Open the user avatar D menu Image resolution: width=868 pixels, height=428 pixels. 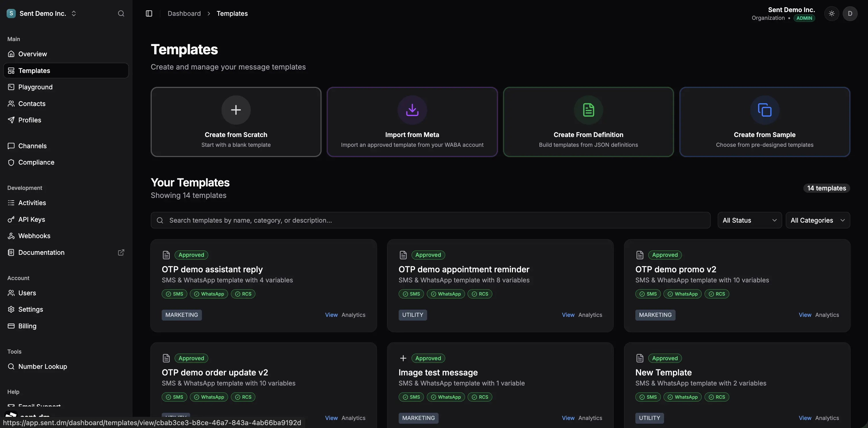click(850, 14)
